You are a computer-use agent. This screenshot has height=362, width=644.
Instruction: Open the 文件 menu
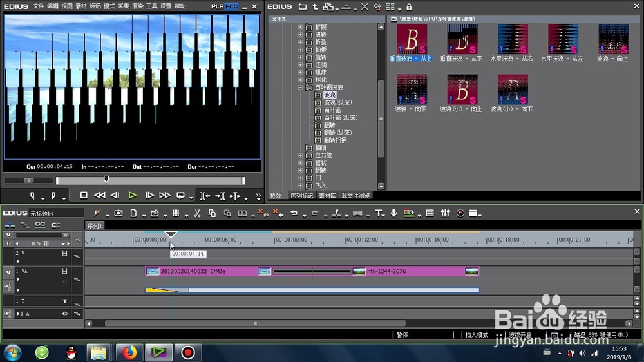[38, 6]
